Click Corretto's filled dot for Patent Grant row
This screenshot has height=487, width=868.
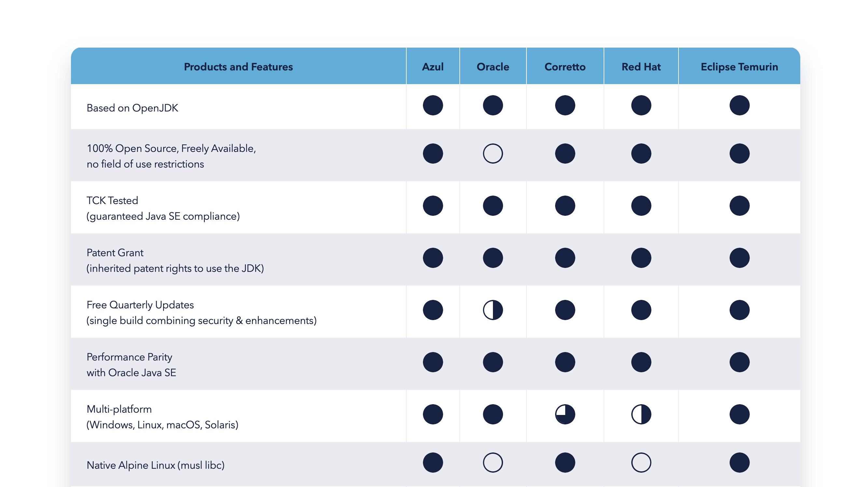(565, 258)
